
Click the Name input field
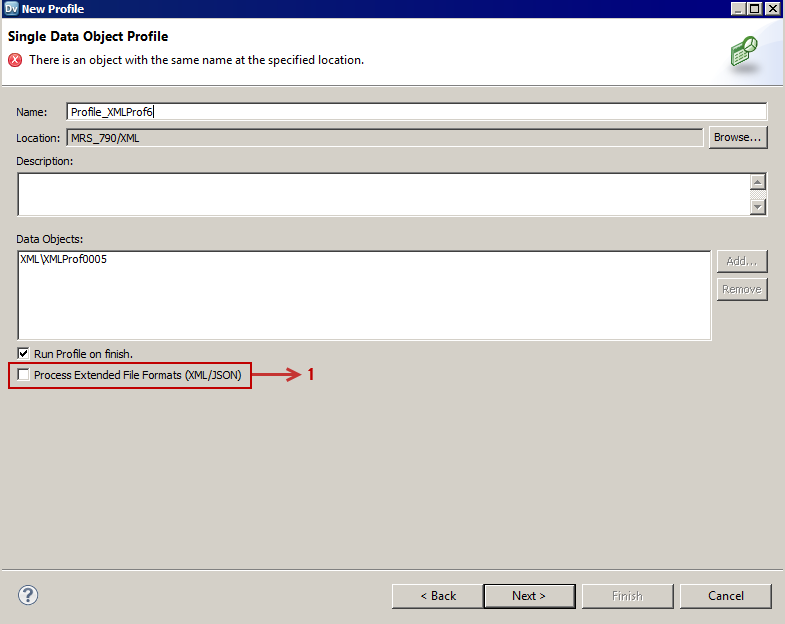(417, 112)
